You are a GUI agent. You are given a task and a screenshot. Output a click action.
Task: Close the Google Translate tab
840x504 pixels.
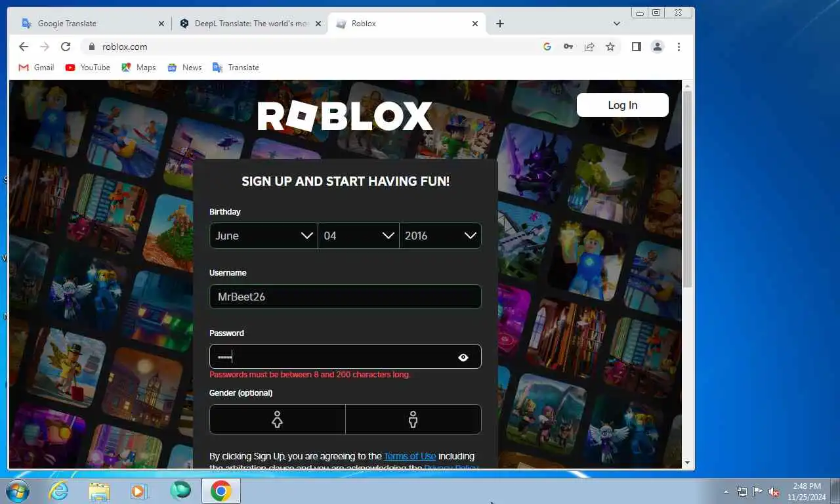161,24
